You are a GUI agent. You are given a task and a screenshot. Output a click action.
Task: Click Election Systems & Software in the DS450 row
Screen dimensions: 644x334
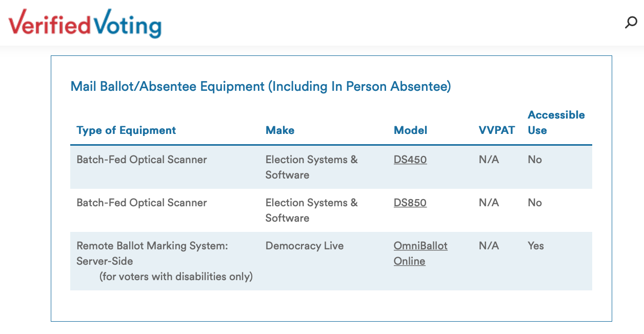(x=312, y=167)
